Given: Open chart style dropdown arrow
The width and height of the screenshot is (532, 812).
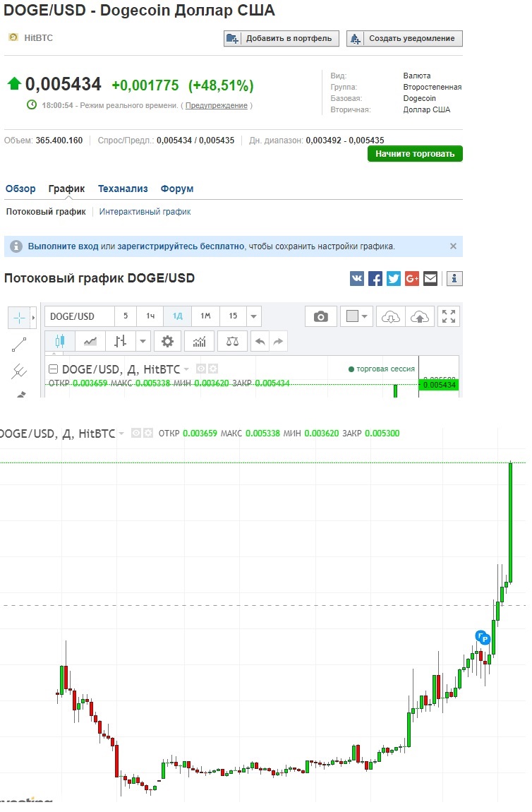Looking at the screenshot, I should point(143,341).
